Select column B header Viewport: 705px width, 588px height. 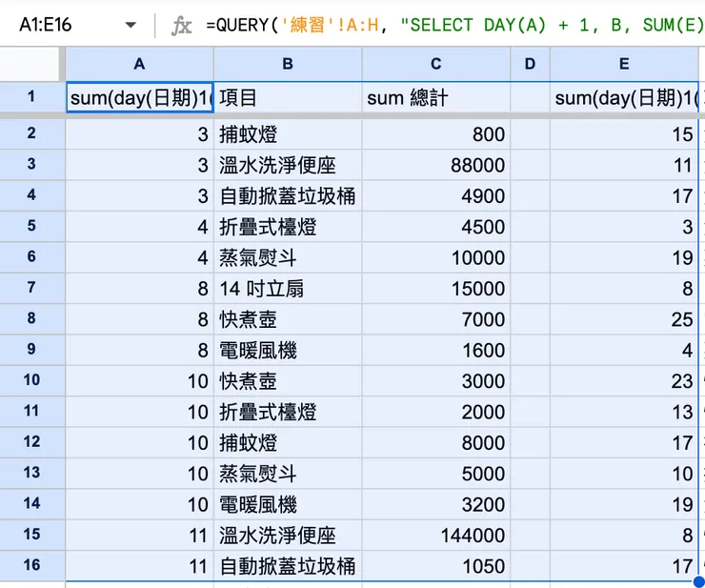(288, 64)
